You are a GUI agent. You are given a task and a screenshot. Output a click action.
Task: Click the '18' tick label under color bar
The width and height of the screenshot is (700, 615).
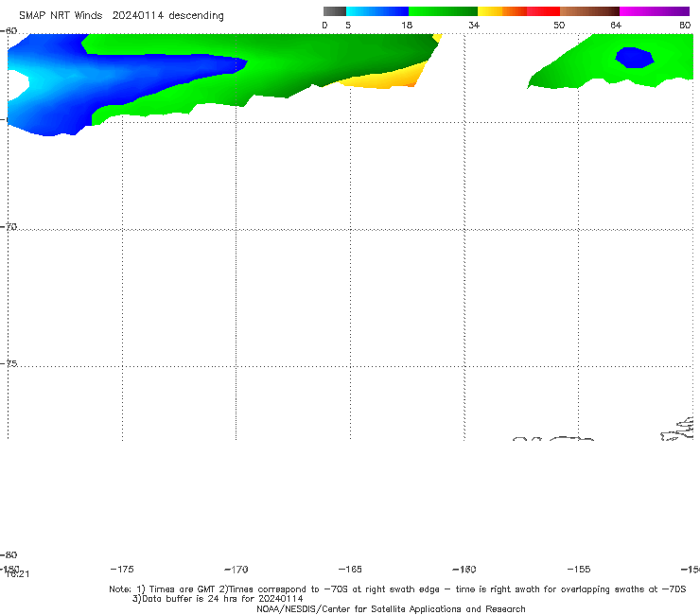(x=407, y=25)
